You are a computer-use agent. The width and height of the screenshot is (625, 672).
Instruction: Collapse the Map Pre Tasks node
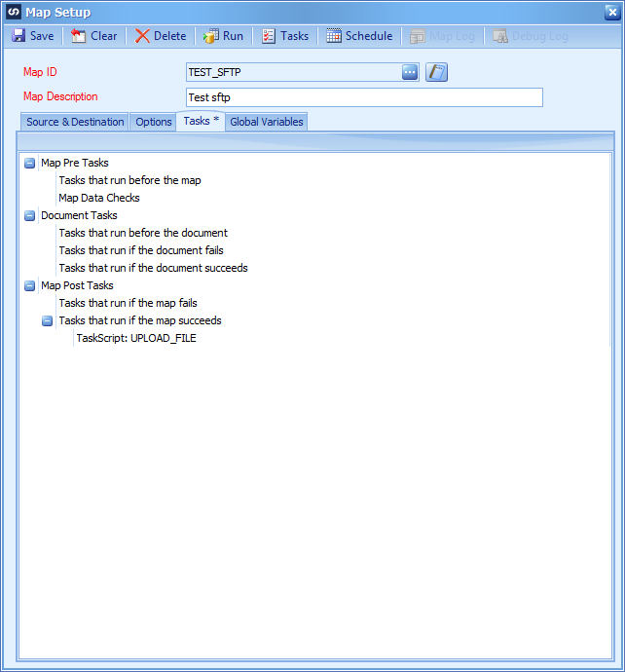click(x=29, y=163)
